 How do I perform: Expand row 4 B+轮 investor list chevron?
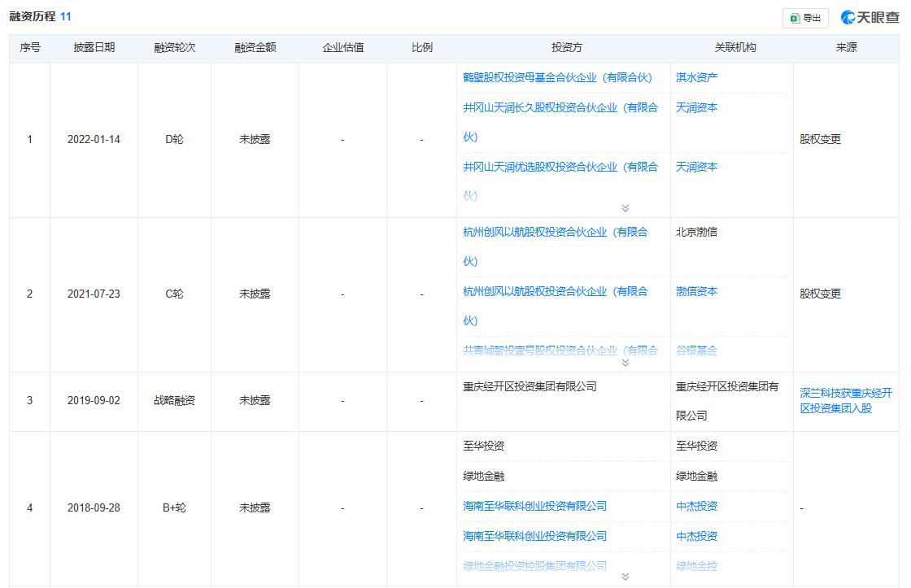coord(625,577)
